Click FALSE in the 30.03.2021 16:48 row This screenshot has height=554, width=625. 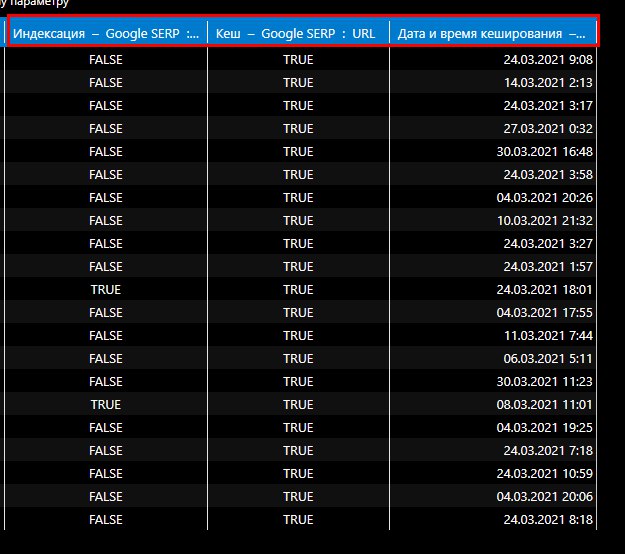tap(106, 151)
